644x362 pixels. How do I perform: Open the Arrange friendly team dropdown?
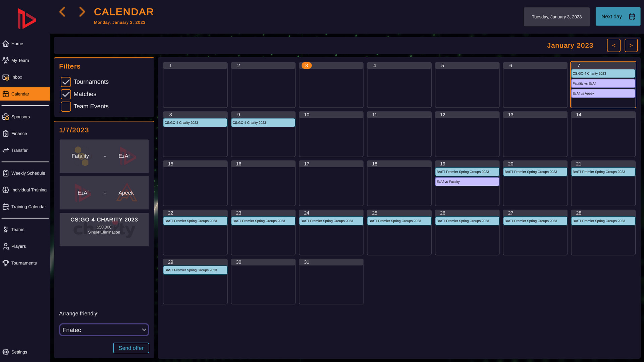point(104,330)
